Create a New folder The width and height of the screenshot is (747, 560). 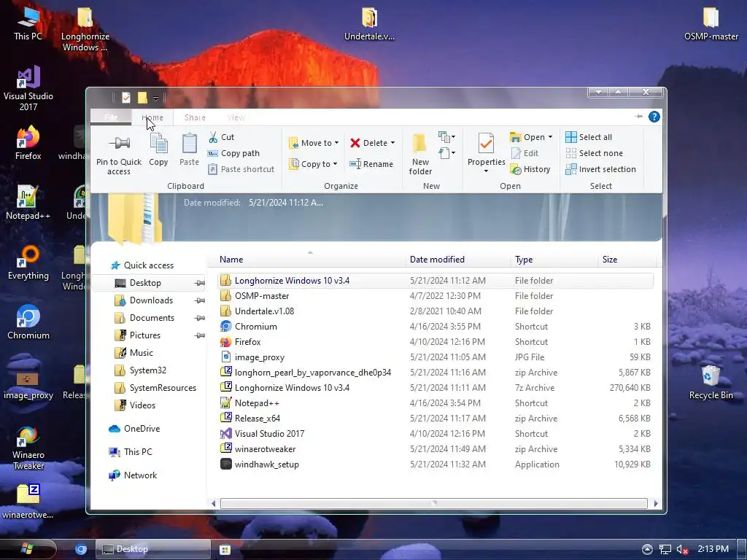pos(420,153)
